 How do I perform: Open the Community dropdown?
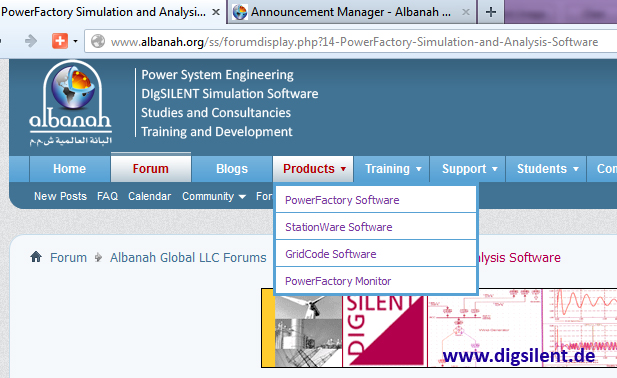coord(214,196)
